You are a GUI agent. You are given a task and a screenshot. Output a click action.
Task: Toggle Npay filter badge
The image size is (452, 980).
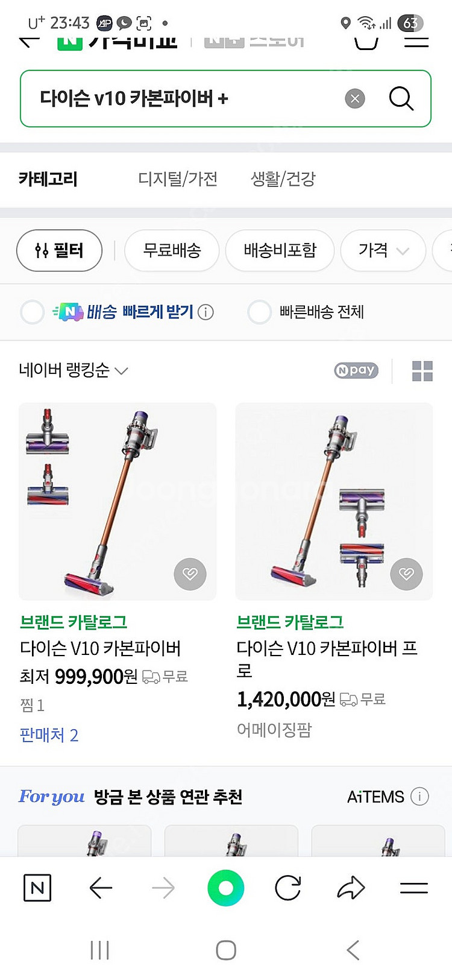pyautogui.click(x=356, y=370)
